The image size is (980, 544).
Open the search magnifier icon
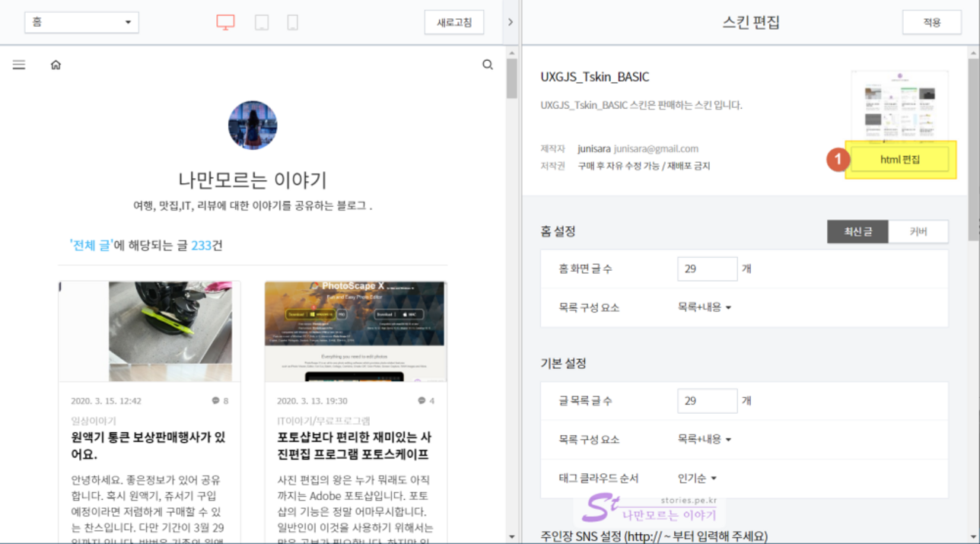click(488, 65)
